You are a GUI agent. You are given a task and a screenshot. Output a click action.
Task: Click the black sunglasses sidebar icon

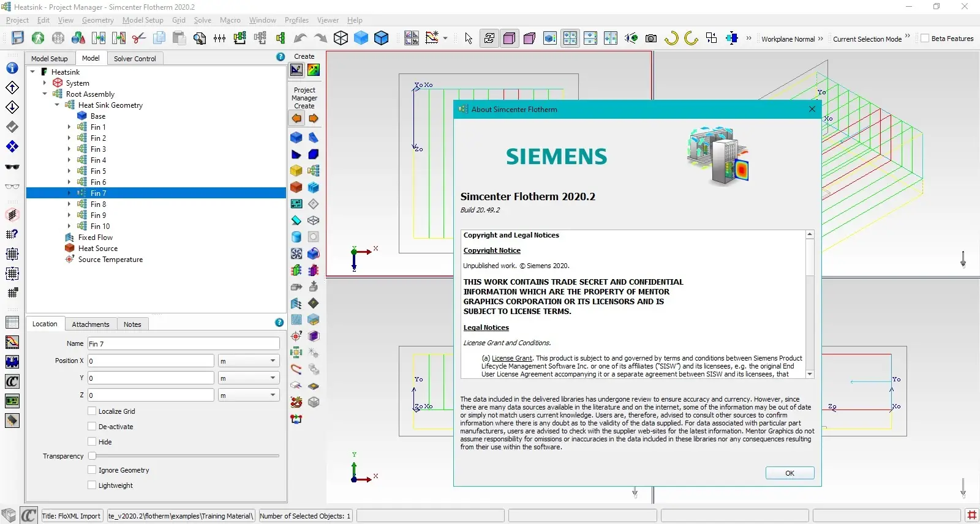(x=12, y=167)
